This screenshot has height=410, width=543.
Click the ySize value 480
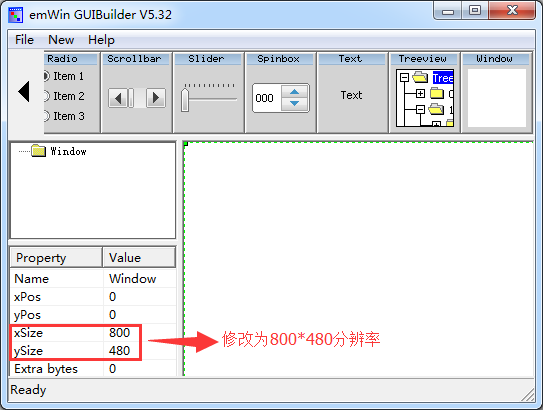[140, 351]
